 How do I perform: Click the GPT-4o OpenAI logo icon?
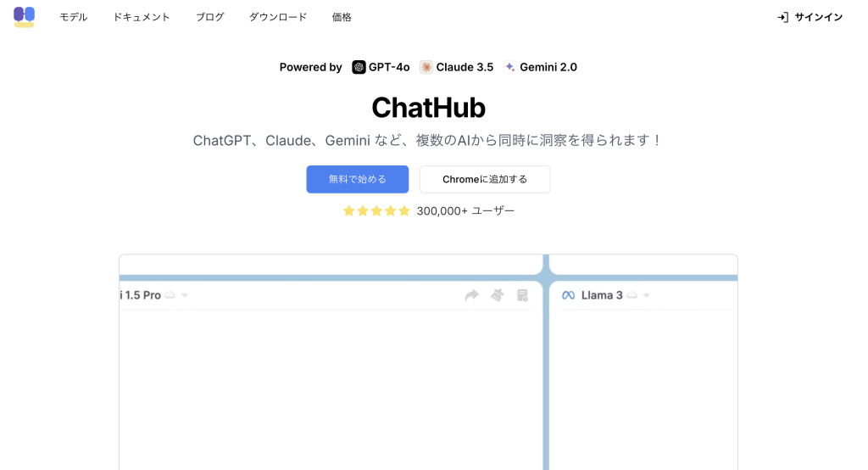(x=359, y=67)
